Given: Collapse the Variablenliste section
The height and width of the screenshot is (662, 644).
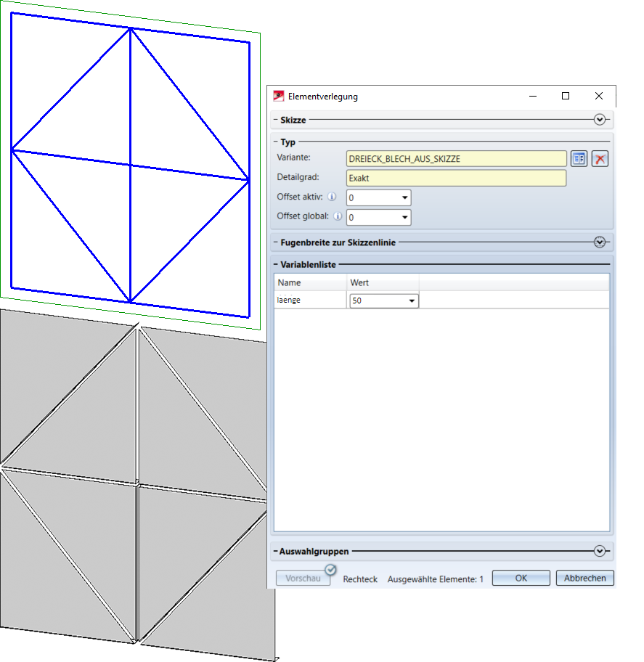Looking at the screenshot, I should [x=276, y=266].
